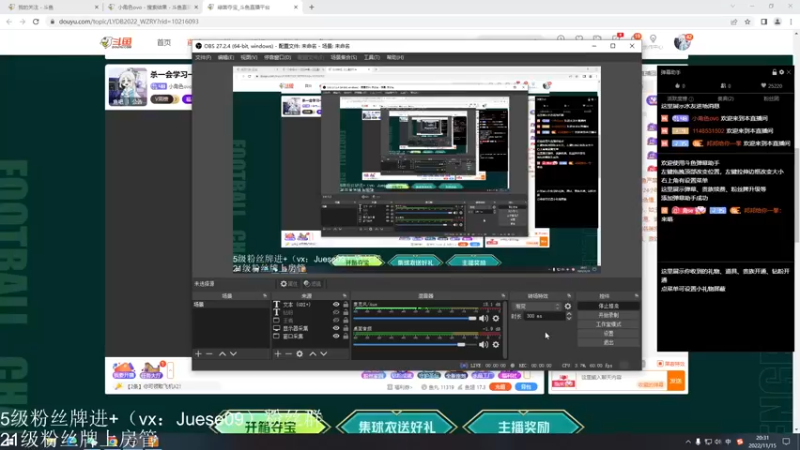Move scene up in the scenes panel
The image size is (800, 450).
(x=222, y=354)
